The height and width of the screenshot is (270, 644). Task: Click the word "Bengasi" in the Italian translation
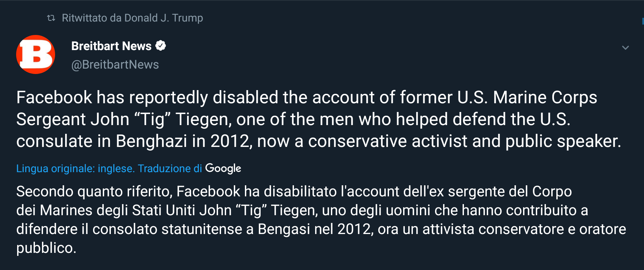(x=284, y=229)
